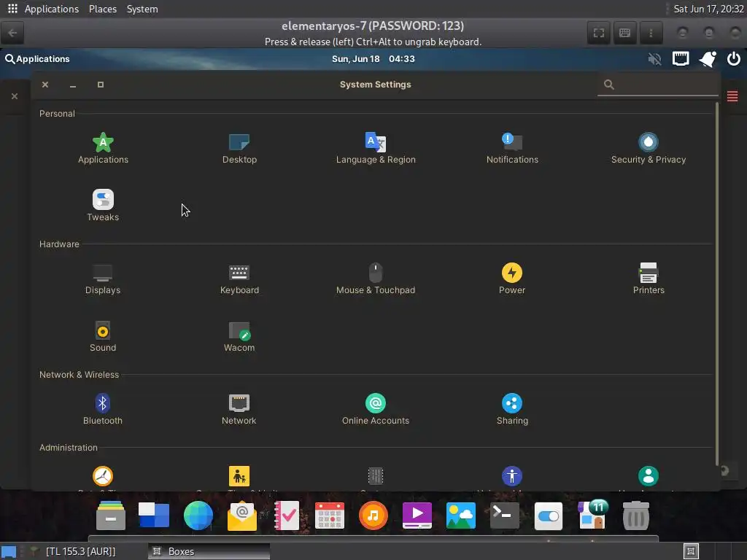The height and width of the screenshot is (560, 747).
Task: Open Online Accounts settings
Action: tap(376, 403)
